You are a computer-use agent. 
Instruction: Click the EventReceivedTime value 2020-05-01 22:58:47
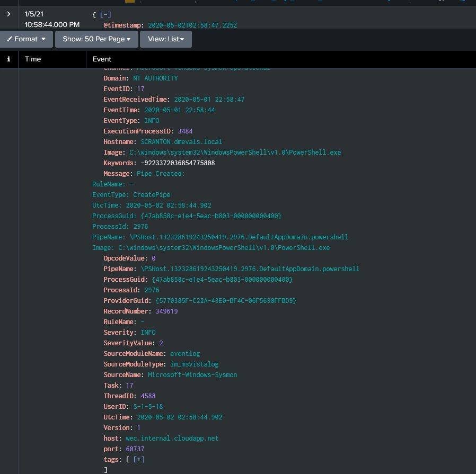click(209, 100)
